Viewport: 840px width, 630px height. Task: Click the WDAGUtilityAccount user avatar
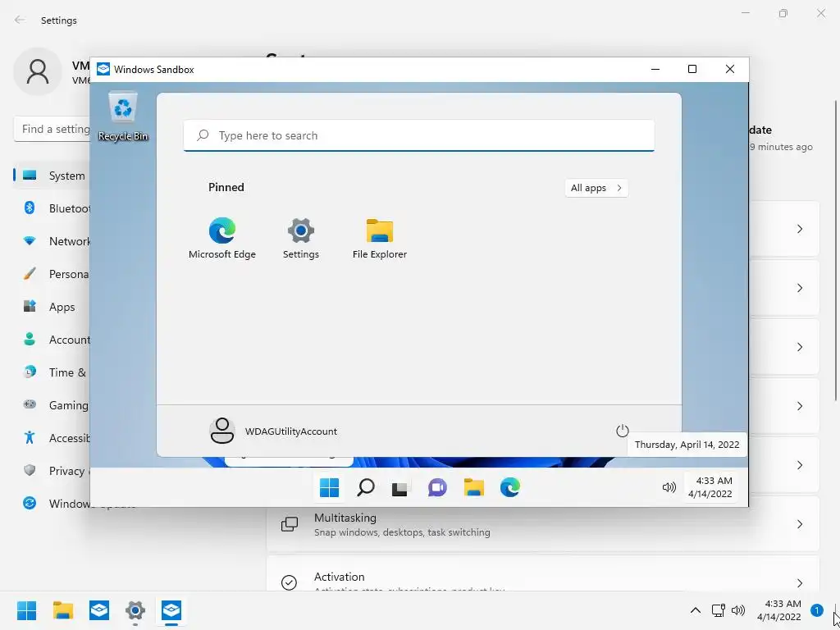click(x=221, y=431)
